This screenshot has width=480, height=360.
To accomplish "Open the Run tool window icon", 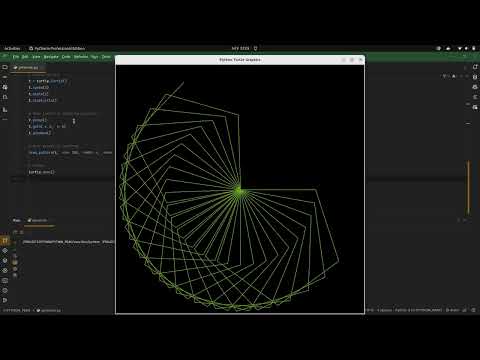I will 5,241.
